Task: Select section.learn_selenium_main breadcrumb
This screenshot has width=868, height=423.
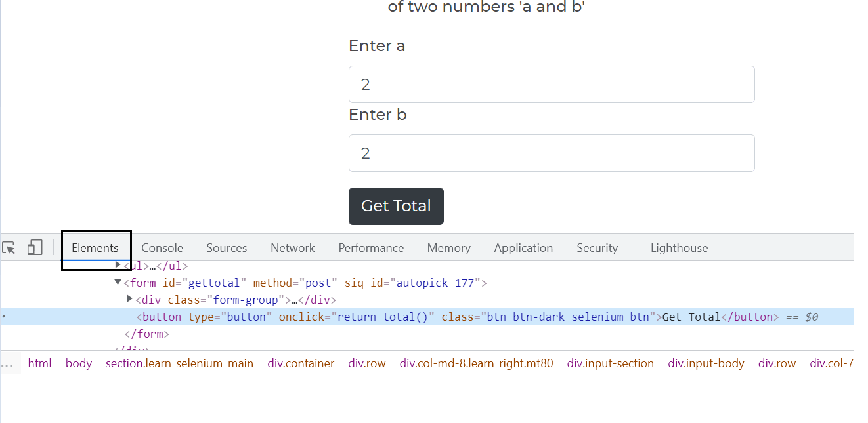Action: click(179, 363)
